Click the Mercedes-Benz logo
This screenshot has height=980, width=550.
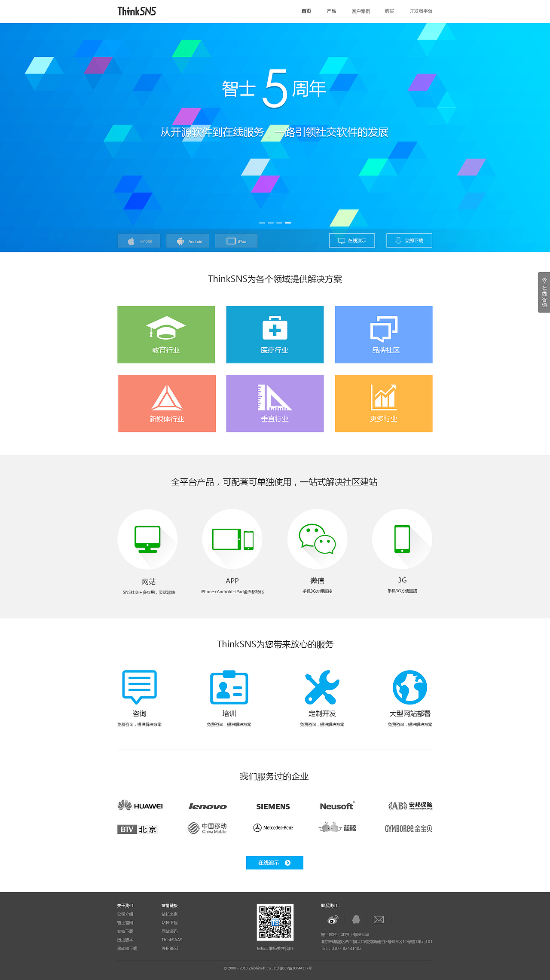pyautogui.click(x=273, y=828)
